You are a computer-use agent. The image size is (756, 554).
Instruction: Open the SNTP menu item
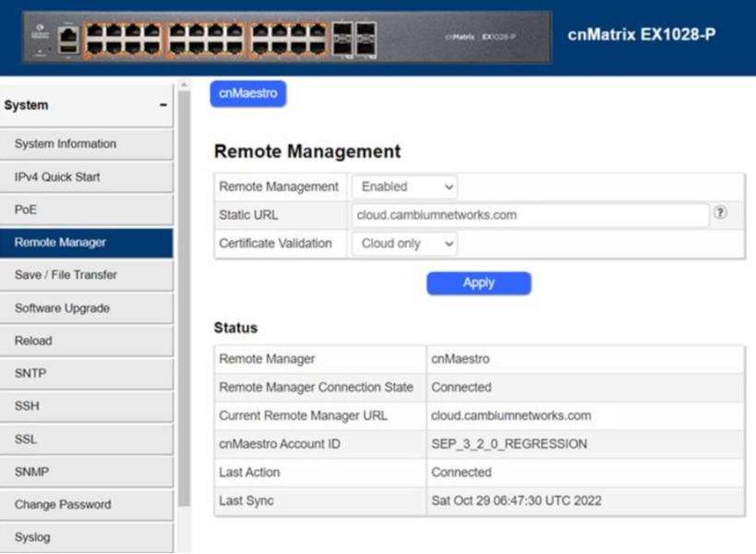point(86,374)
